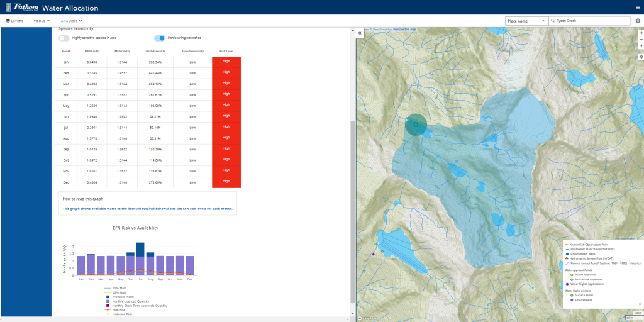The image size is (644, 322).
Task: Click the geolocate target button
Action: coord(641,57)
